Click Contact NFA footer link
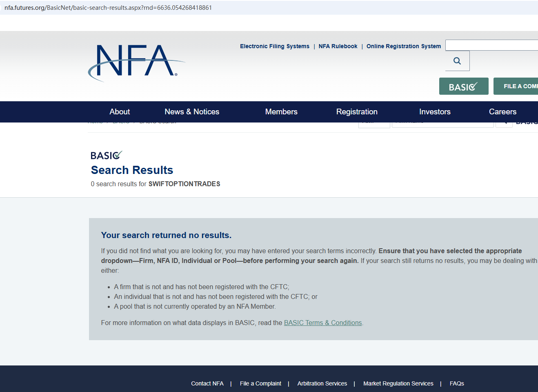 tap(207, 383)
